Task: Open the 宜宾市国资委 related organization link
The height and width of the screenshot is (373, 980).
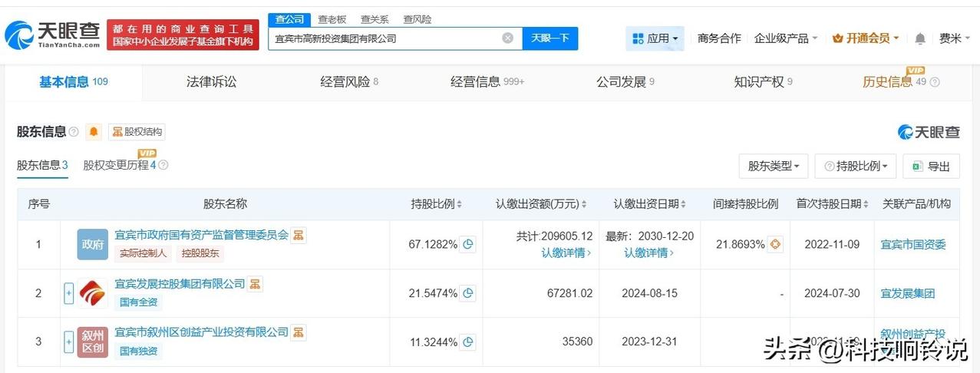Action: pos(913,245)
